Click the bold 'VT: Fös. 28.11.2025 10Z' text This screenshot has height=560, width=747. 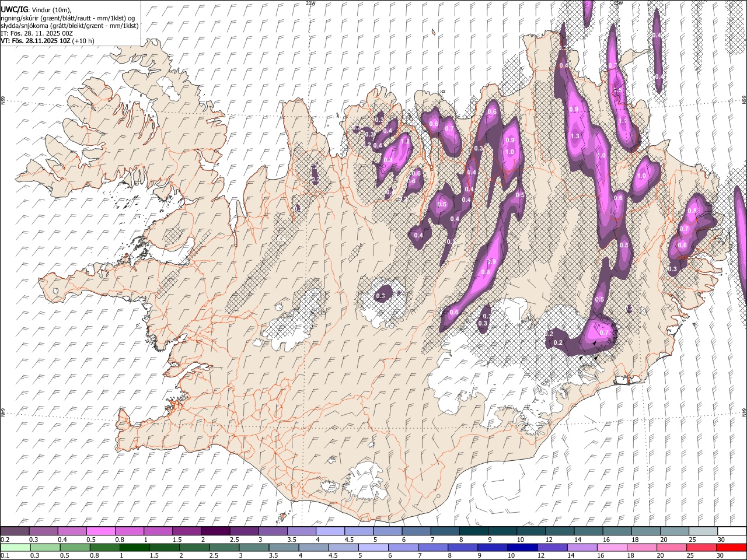tap(36, 41)
